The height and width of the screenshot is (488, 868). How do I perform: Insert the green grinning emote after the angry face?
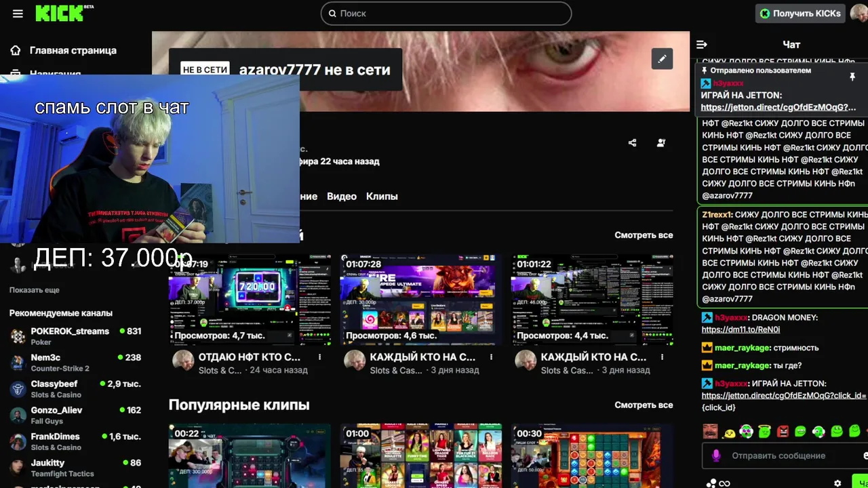pos(800,431)
